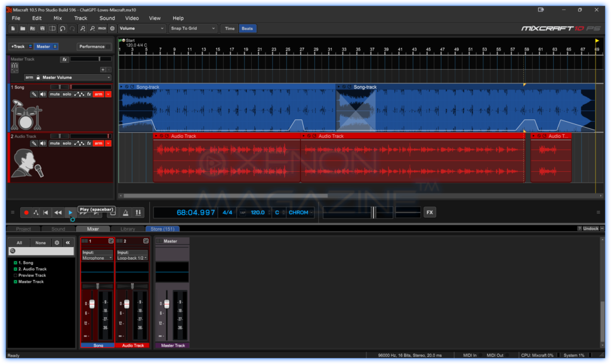Click channel 1 mixer strip options icon
This screenshot has width=611, height=364.
pos(110,241)
